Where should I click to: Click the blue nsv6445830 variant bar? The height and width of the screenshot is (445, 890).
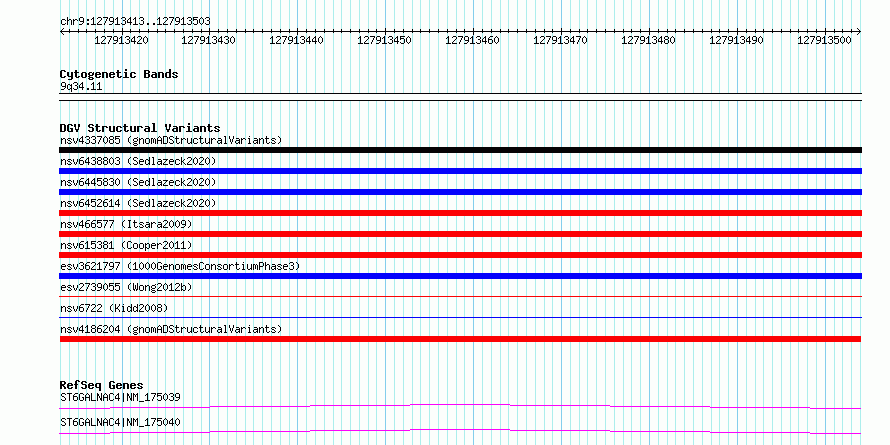click(x=460, y=192)
